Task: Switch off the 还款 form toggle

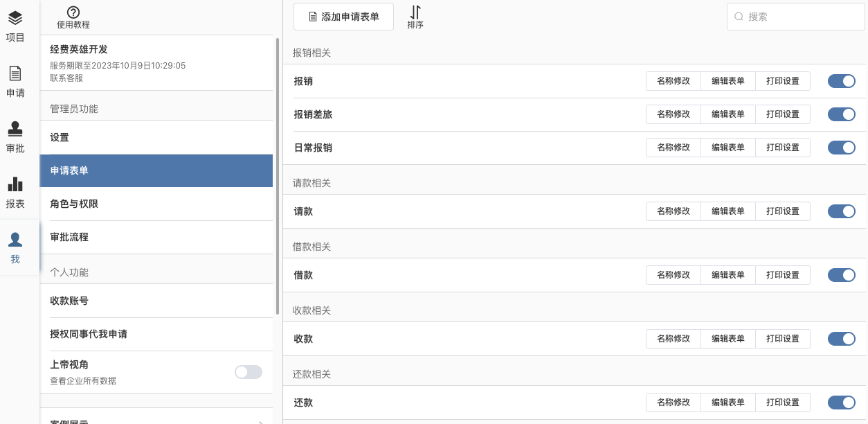Action: pyautogui.click(x=842, y=403)
